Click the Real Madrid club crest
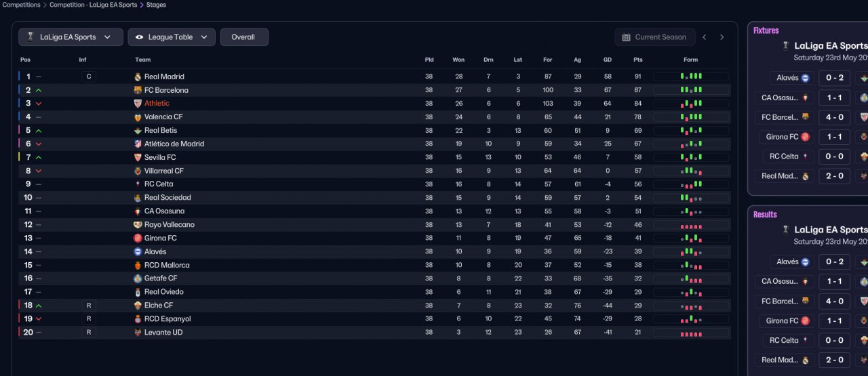Viewport: 868px width, 376px height. [x=138, y=77]
